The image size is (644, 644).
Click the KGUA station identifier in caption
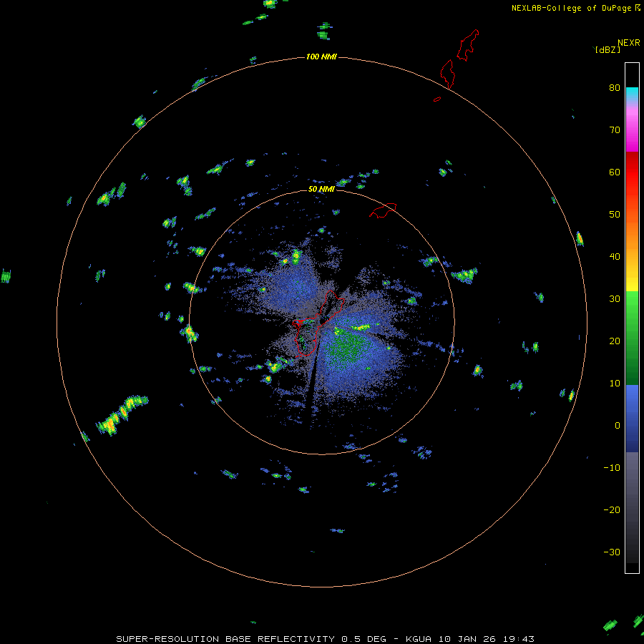(x=418, y=639)
